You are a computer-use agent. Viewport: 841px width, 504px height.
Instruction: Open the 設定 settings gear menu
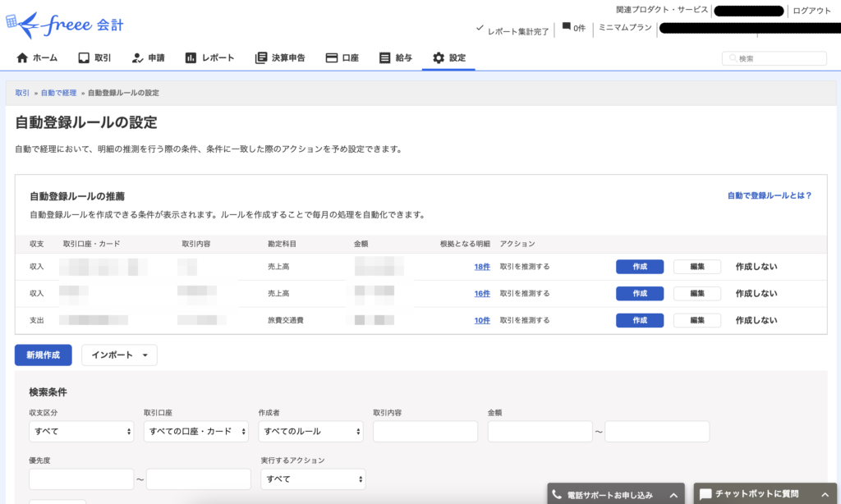click(x=449, y=58)
